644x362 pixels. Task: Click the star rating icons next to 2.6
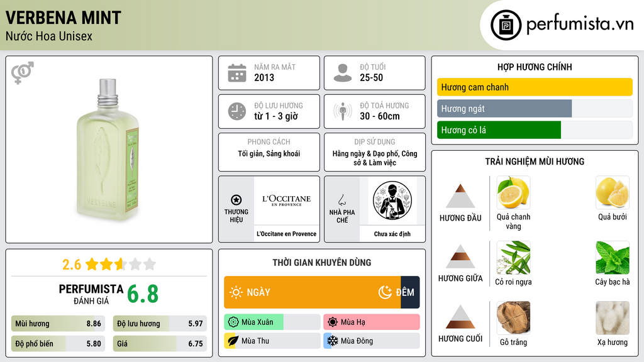(121, 265)
